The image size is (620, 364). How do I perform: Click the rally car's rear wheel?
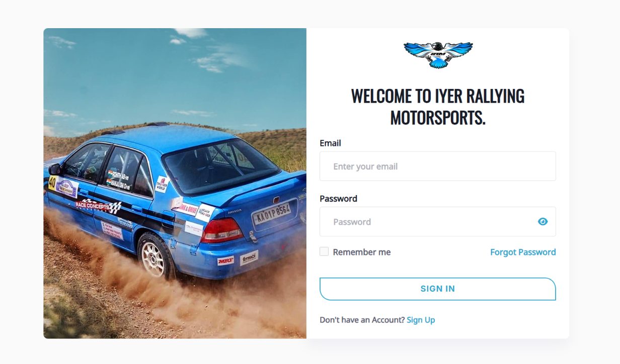(x=154, y=256)
